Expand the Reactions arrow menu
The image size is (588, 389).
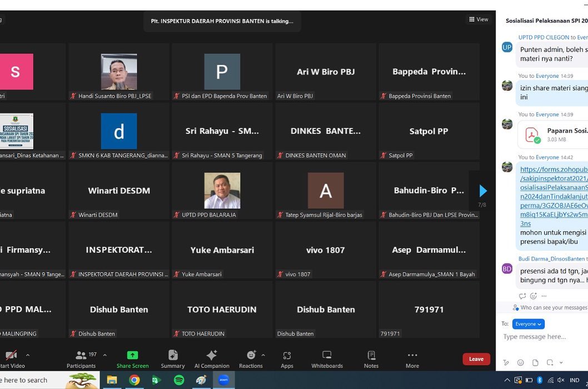click(x=263, y=355)
